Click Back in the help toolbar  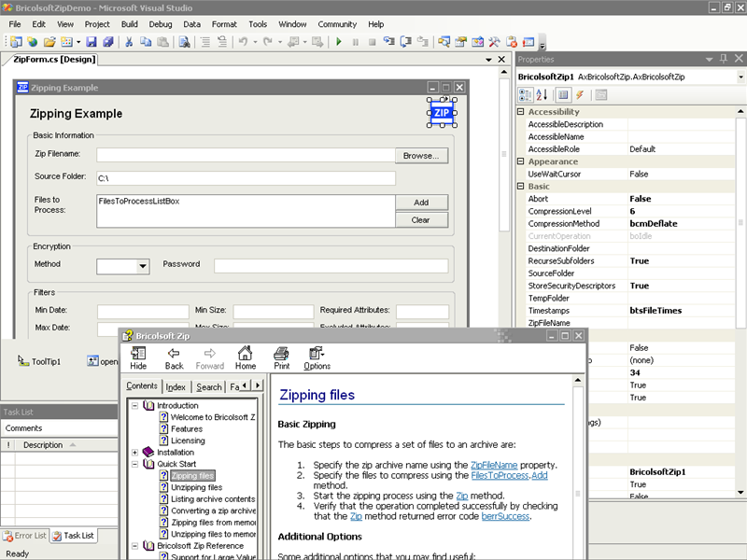point(174,358)
